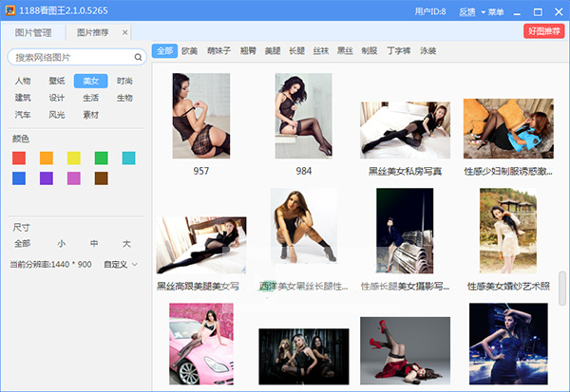Filter by the brown color swatch
Screen dimensions: 570x392
pos(101,178)
